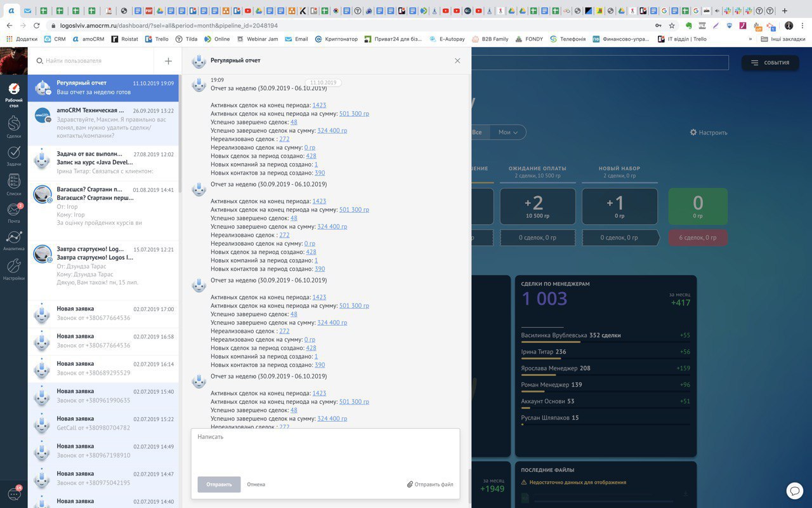Screen dimensions: 812x508
Task: Open Новая заявка from +380689295529
Action: click(x=103, y=368)
